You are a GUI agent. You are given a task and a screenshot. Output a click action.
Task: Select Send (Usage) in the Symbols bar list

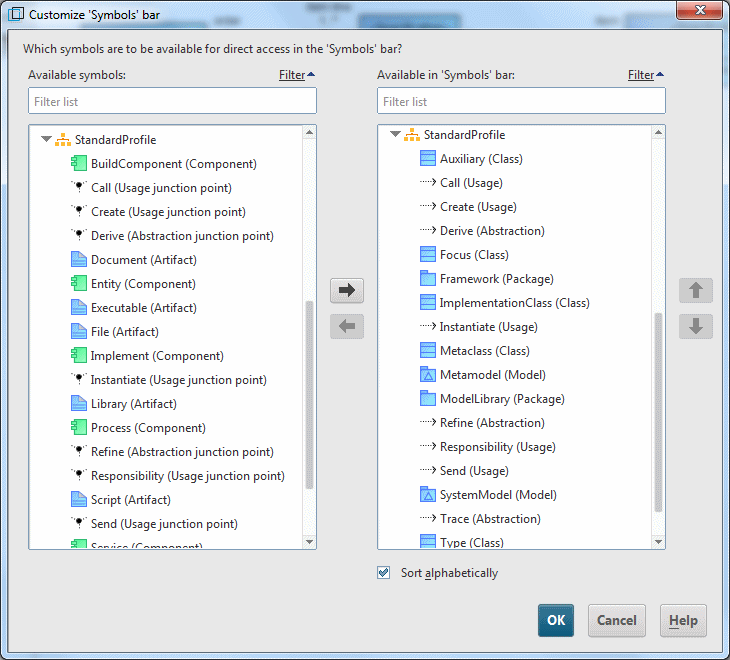tap(474, 471)
